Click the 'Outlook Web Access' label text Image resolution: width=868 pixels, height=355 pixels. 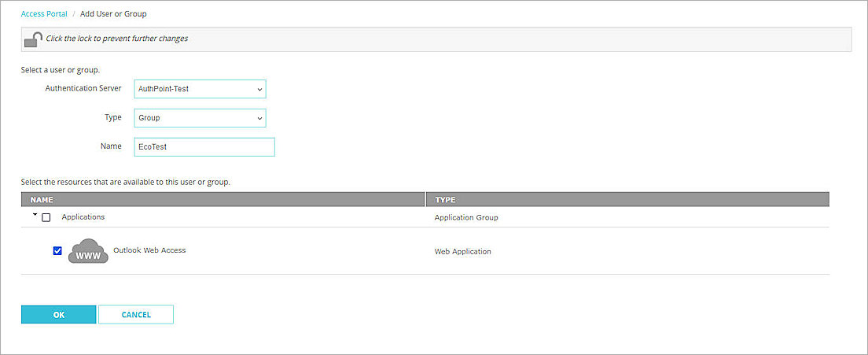(x=149, y=250)
